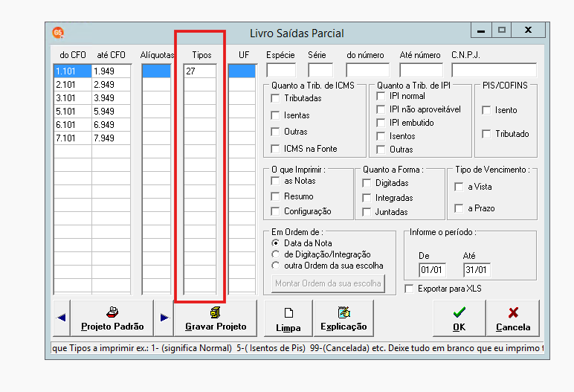Confirm with the green checkmark OK button

pyautogui.click(x=459, y=318)
